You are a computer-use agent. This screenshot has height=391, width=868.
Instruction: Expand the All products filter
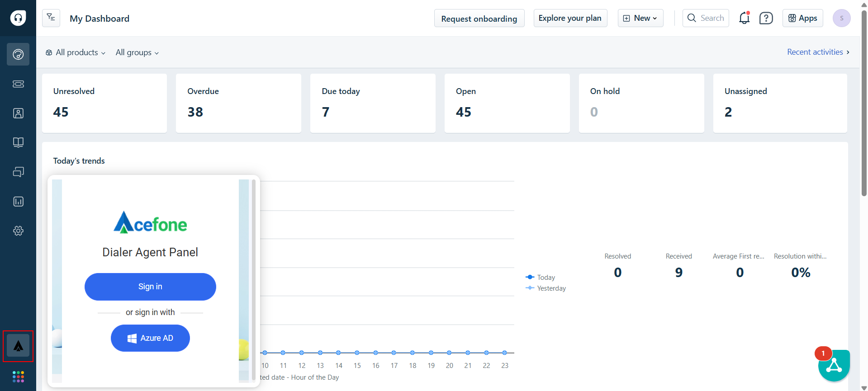point(76,52)
